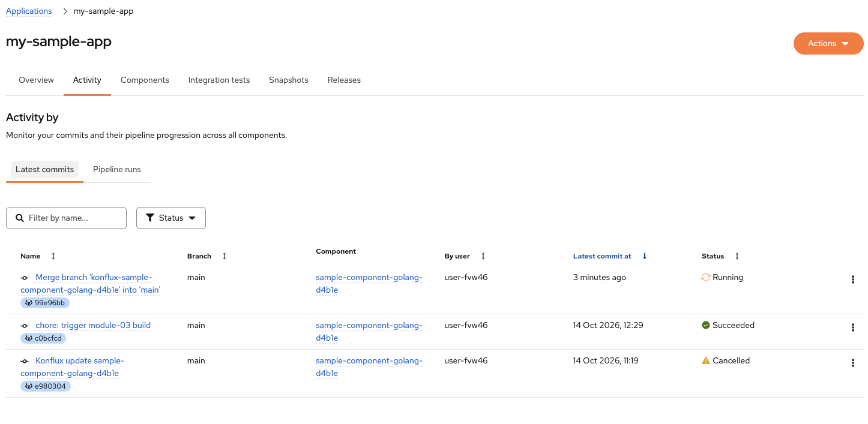868x424 pixels.
Task: Click commit icon beside Konflux update entry
Action: pos(25,362)
